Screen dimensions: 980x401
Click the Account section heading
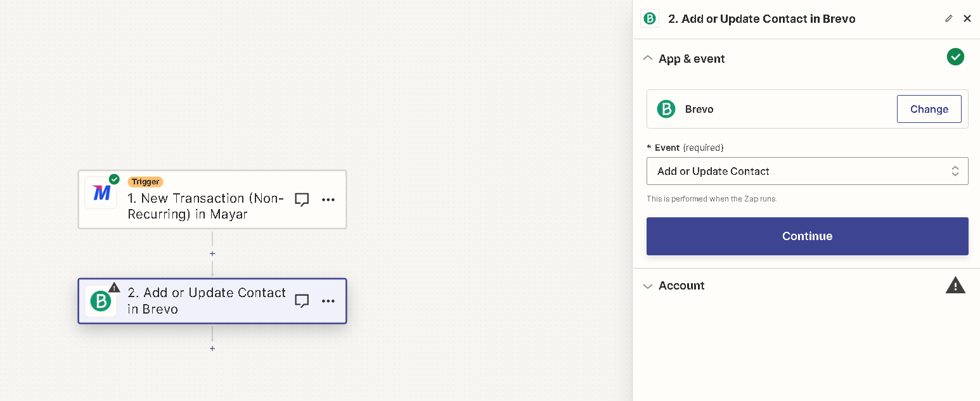(681, 286)
